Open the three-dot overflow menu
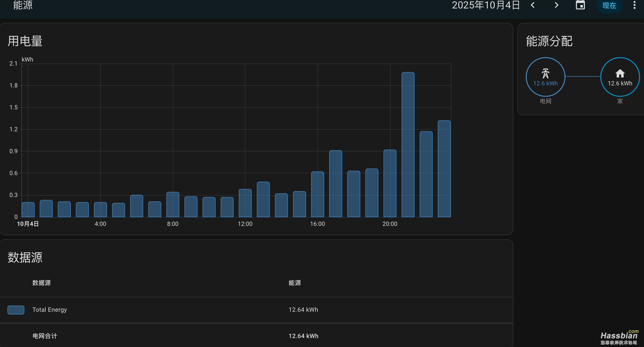Screen dimensions: 644x347 pos(634,5)
